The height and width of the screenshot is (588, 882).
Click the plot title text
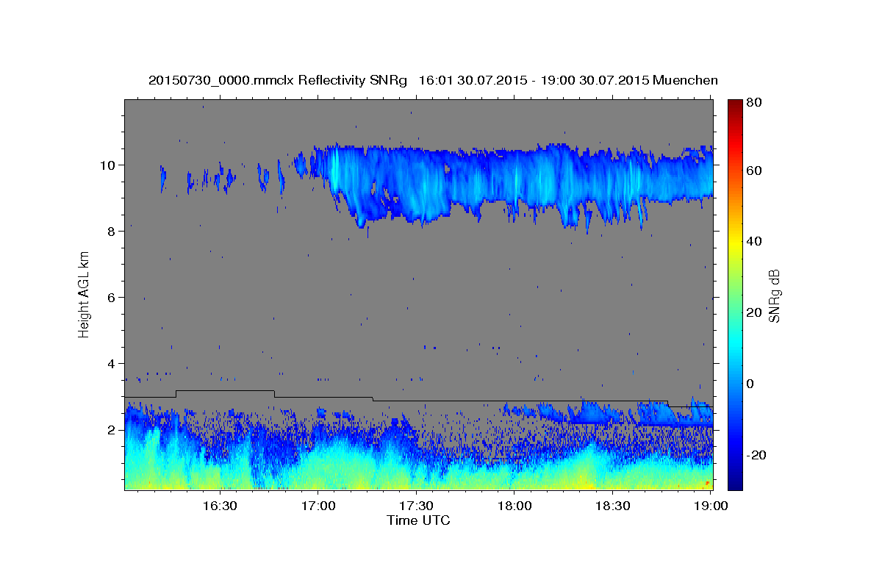click(x=433, y=80)
